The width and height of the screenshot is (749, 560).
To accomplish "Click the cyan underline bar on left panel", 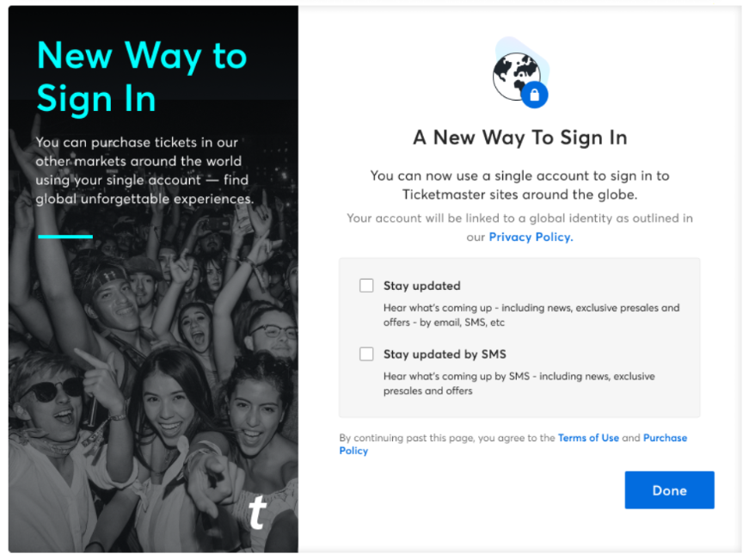I will [x=65, y=237].
